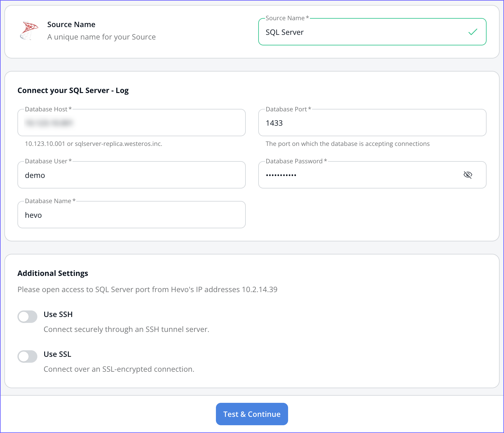504x433 pixels.
Task: Click the 'Use SSH' label
Action: pos(58,314)
